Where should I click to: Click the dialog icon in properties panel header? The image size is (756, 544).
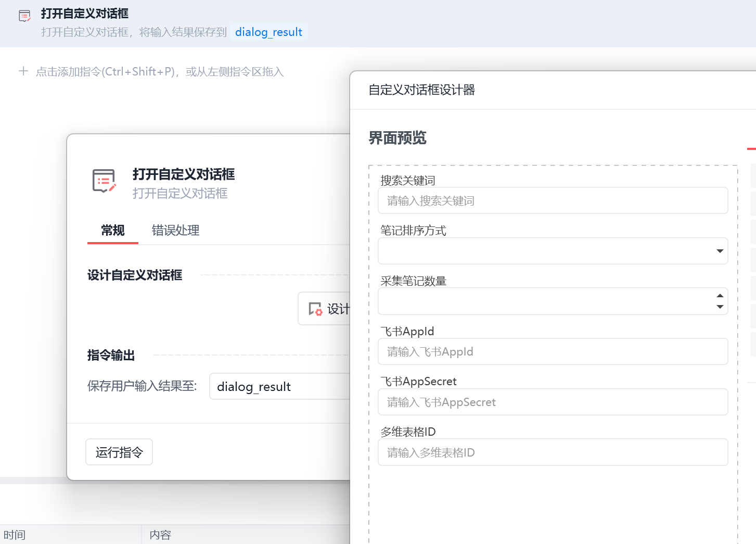click(x=104, y=181)
